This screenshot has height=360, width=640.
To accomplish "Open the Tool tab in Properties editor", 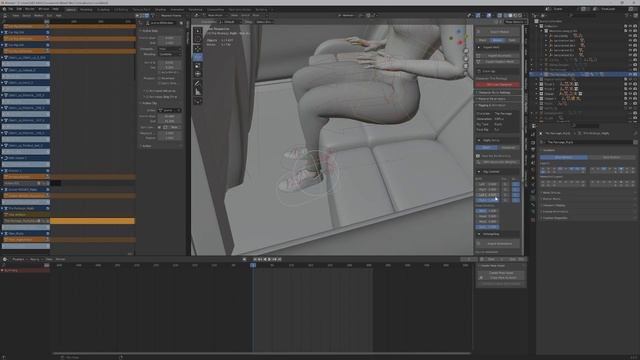I will [x=533, y=133].
